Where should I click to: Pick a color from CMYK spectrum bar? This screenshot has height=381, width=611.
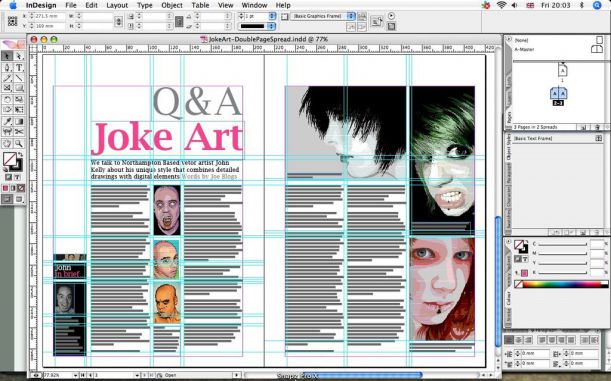point(562,284)
